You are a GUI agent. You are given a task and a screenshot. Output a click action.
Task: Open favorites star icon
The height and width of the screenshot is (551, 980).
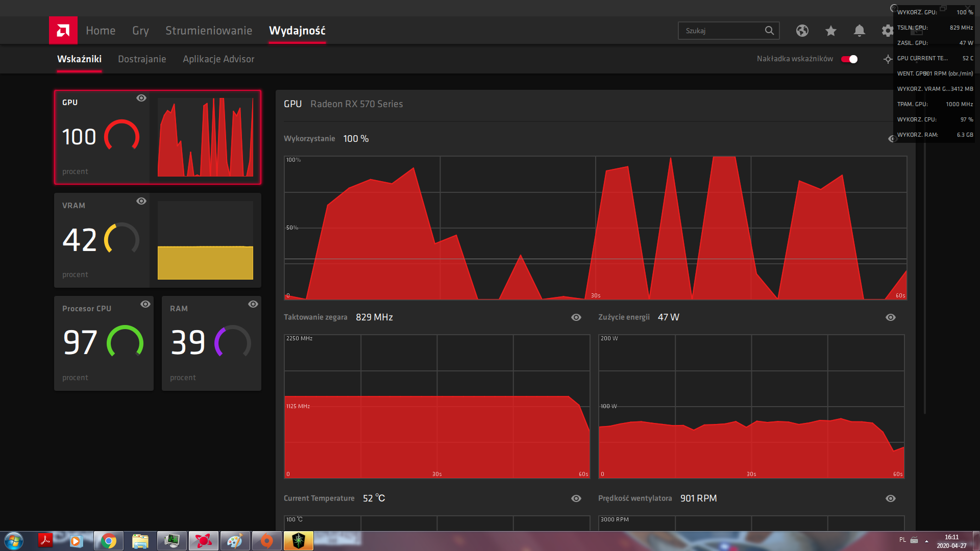click(x=831, y=31)
